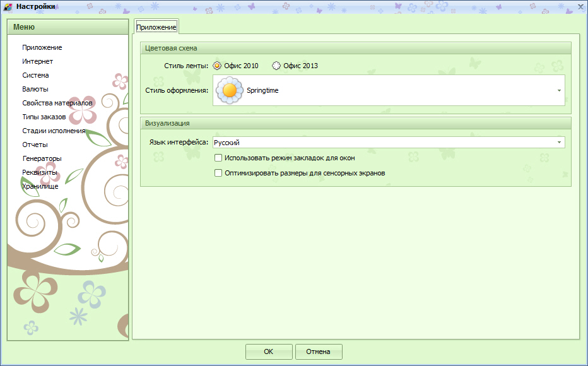Select Реквизиты in the menu

coord(39,172)
